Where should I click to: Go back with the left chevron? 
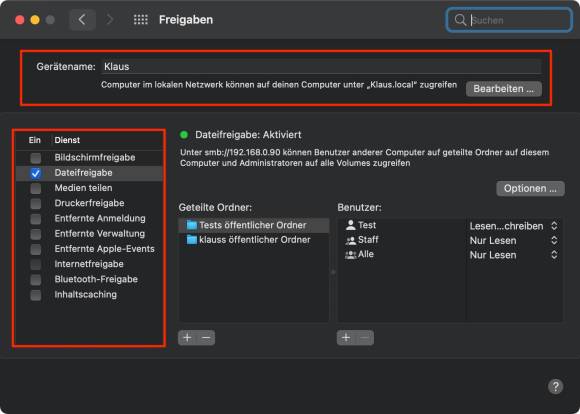pos(82,20)
